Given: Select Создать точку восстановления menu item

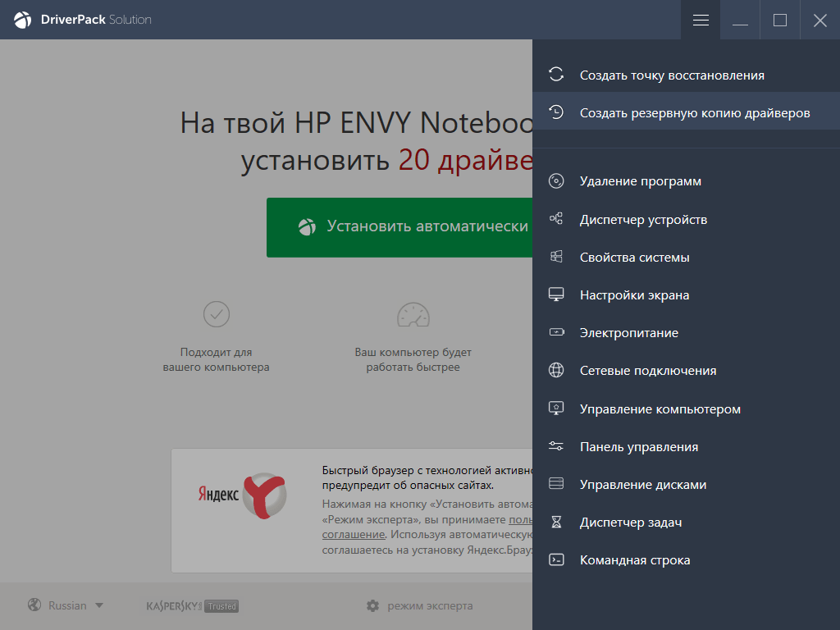Looking at the screenshot, I should pyautogui.click(x=687, y=75).
